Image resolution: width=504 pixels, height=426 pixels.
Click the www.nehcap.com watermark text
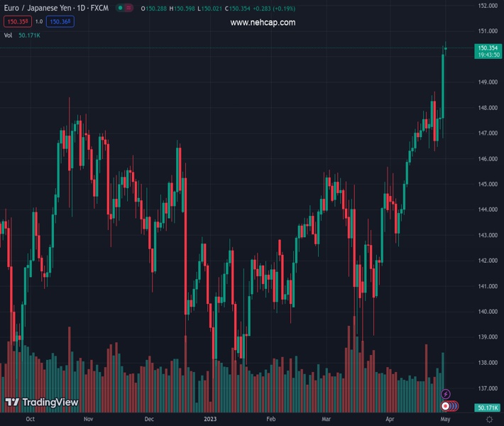(x=263, y=23)
